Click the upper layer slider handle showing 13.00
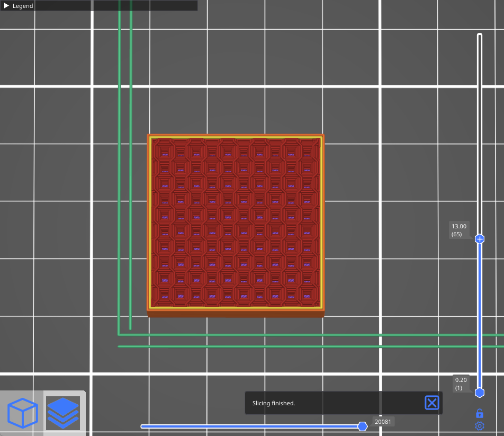The height and width of the screenshot is (436, 504). pos(479,239)
